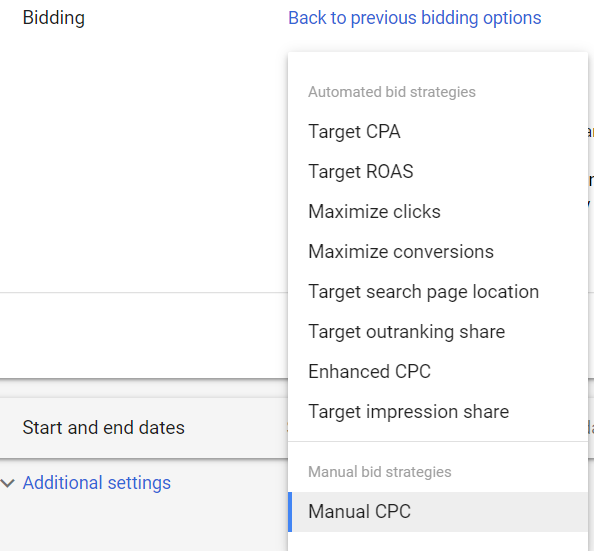The width and height of the screenshot is (594, 551).
Task: Click the divider above Manual bid strategies
Action: click(438, 441)
